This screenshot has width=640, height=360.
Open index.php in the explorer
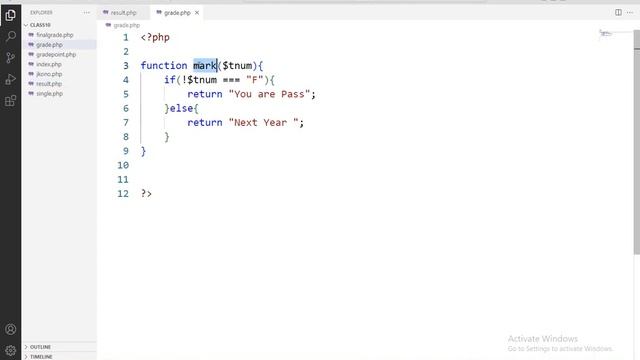tap(59, 64)
